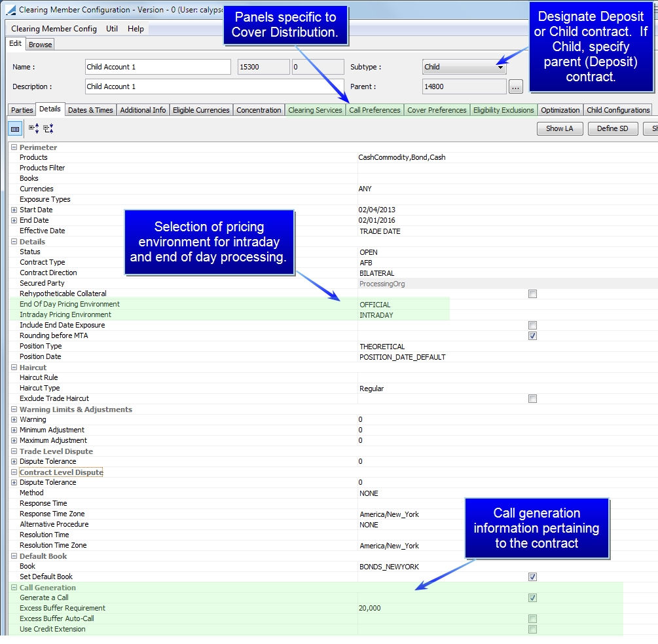Viewport: 658px width, 644px height.
Task: Open the Util menu
Action: pos(111,29)
